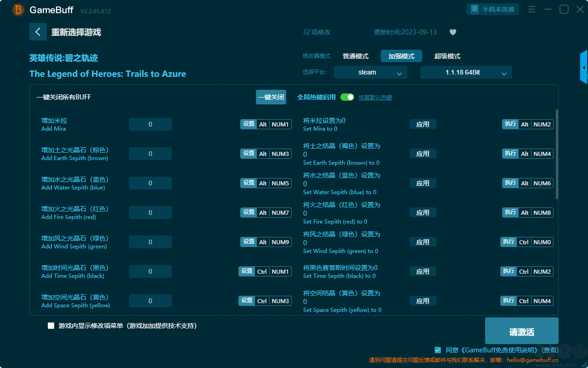Click 设置 hotkey for Alt NUM5
588x368 pixels.
(x=249, y=183)
